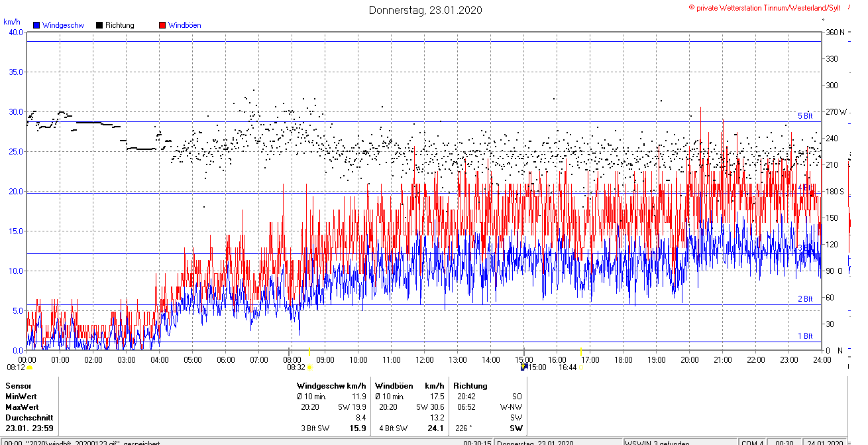Image resolution: width=868 pixels, height=445 pixels.
Task: Click the gust average value 13.2
Action: [x=437, y=418]
